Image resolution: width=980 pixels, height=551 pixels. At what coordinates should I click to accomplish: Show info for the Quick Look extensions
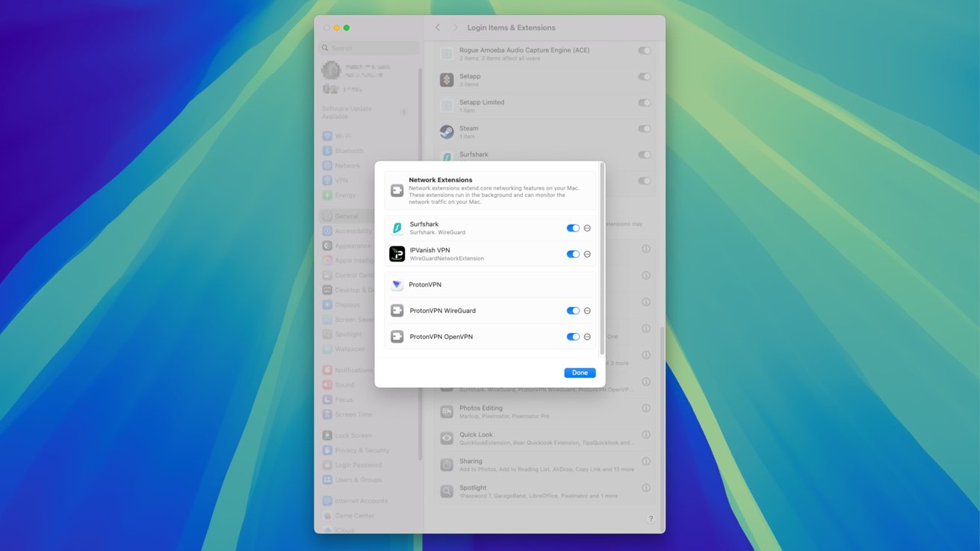click(646, 435)
